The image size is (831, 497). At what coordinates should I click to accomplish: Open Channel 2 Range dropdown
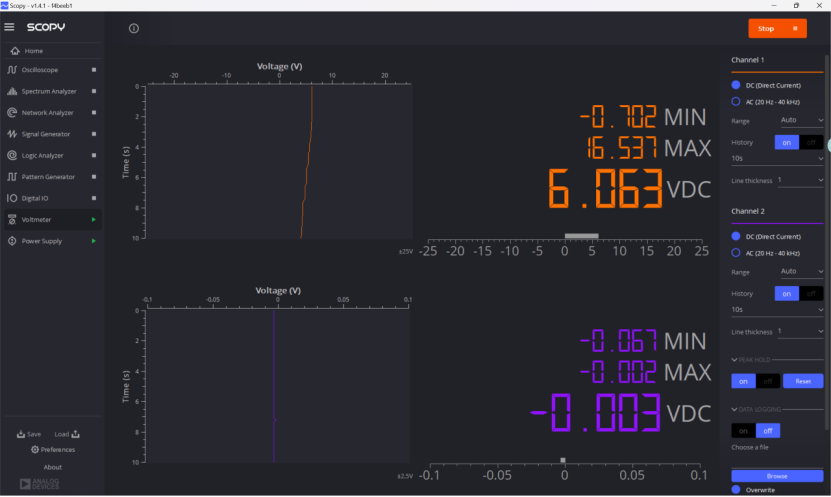tap(801, 271)
